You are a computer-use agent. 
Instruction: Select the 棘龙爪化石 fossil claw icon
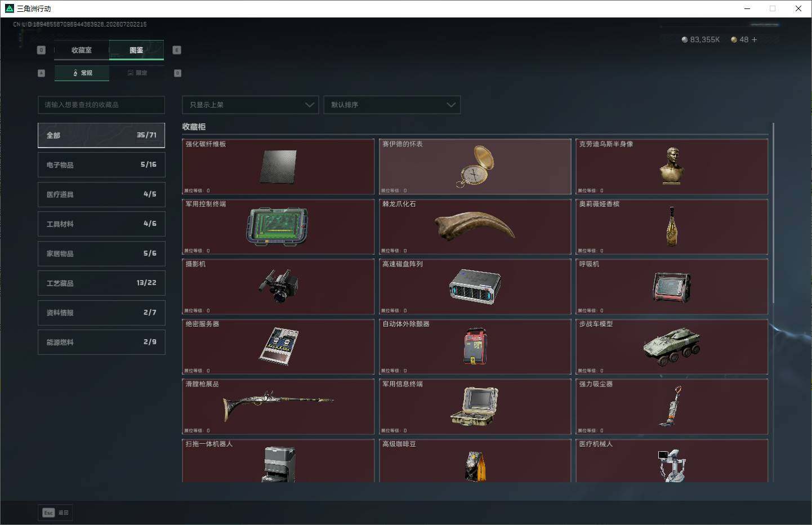pyautogui.click(x=475, y=226)
